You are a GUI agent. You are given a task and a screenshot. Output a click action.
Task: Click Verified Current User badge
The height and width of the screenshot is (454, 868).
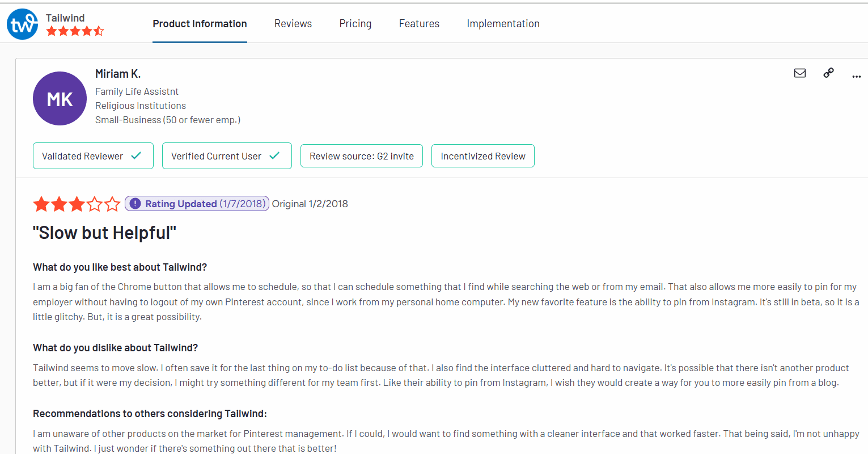227,156
